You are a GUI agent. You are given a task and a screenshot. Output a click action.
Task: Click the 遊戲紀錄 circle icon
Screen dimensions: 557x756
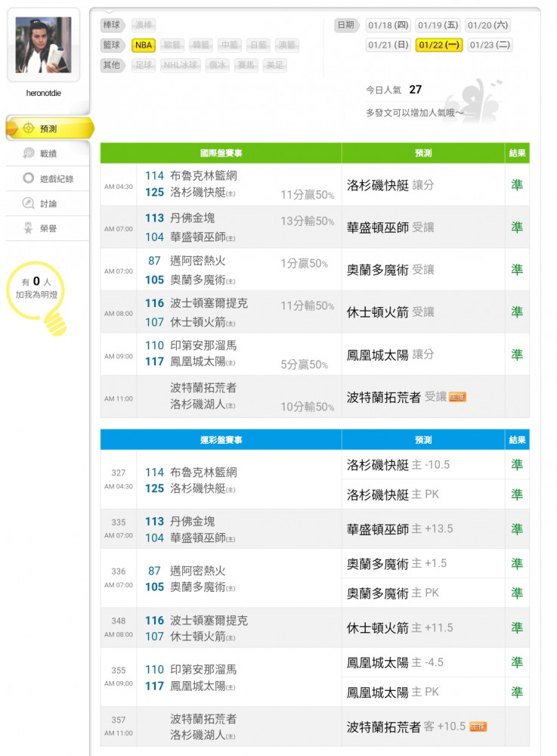pos(29,178)
